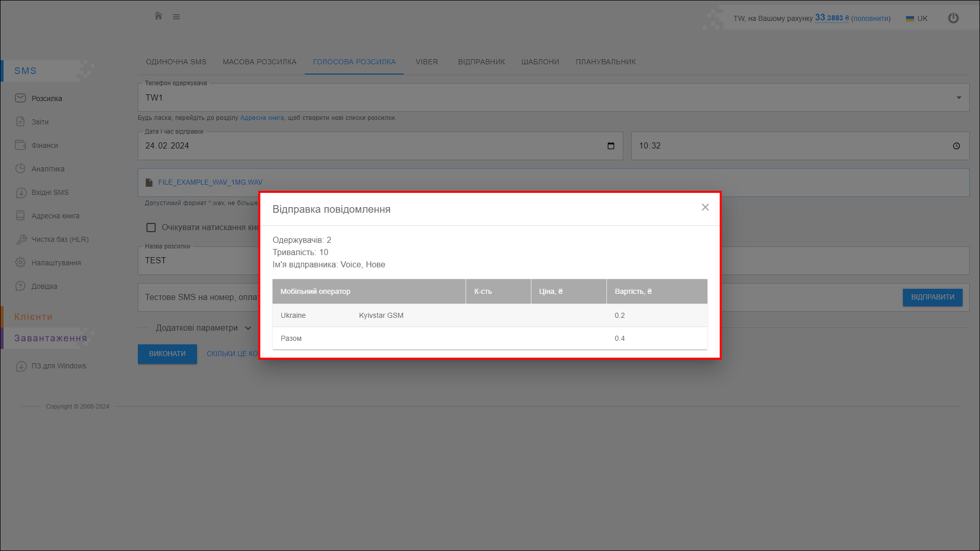Open the calendar date picker icon
This screenshot has height=551, width=980.
tap(610, 146)
